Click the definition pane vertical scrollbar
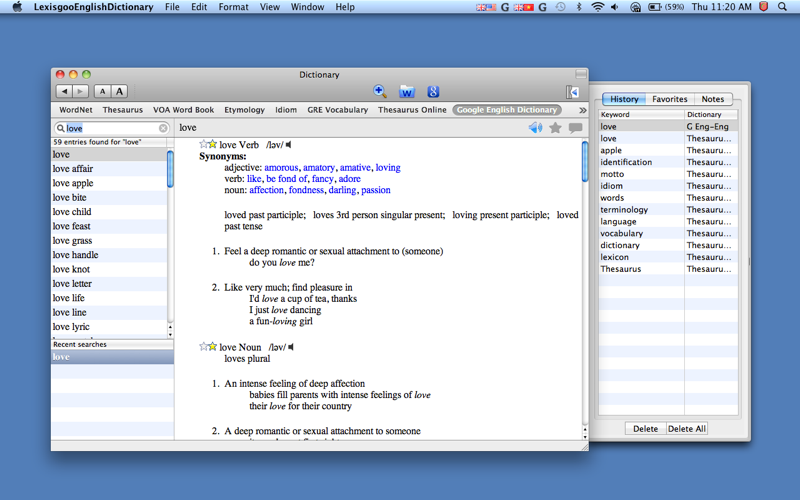This screenshot has width=800, height=500. pyautogui.click(x=585, y=162)
